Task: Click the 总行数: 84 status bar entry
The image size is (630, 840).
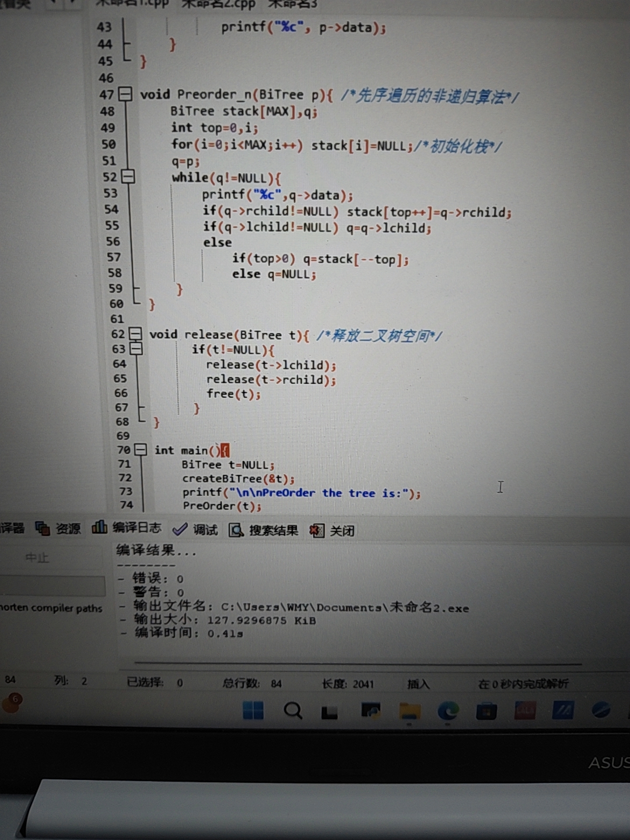Action: point(252,683)
